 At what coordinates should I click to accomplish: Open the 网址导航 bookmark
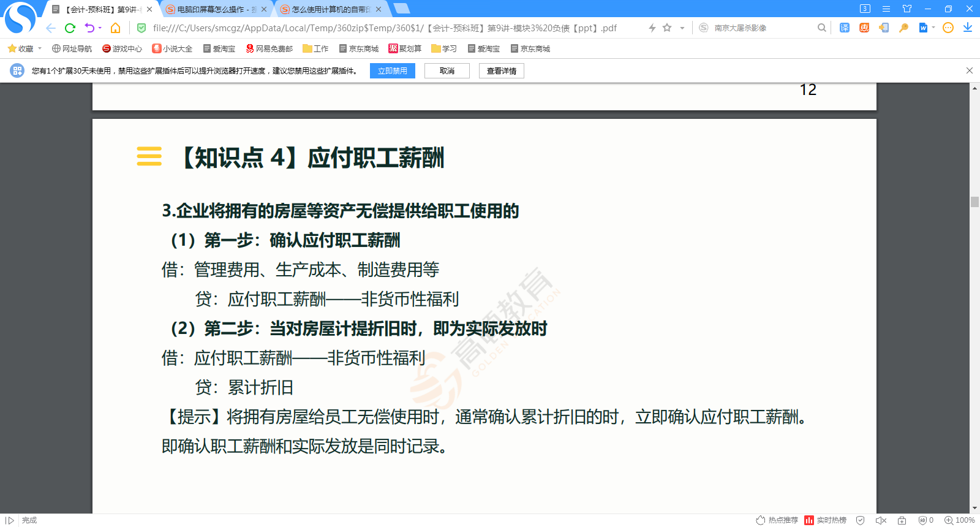coord(72,48)
